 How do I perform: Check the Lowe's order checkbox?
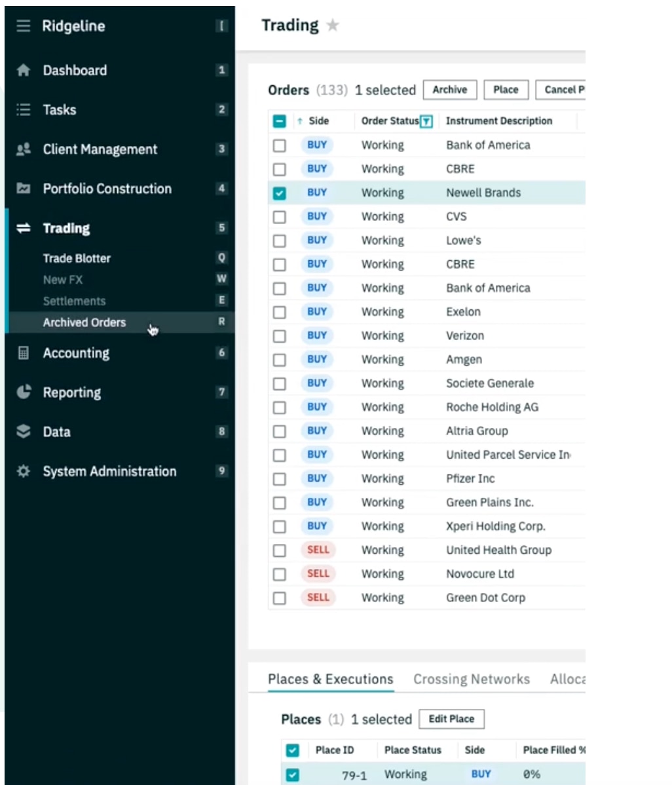click(279, 240)
